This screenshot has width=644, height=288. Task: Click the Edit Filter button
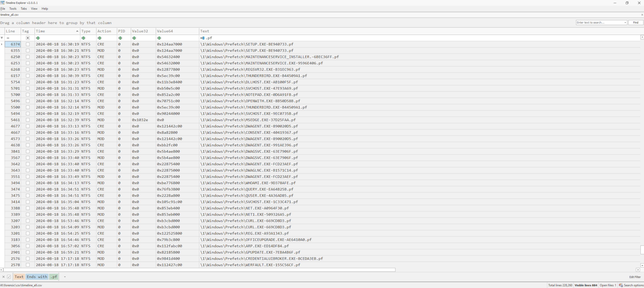tap(635, 277)
